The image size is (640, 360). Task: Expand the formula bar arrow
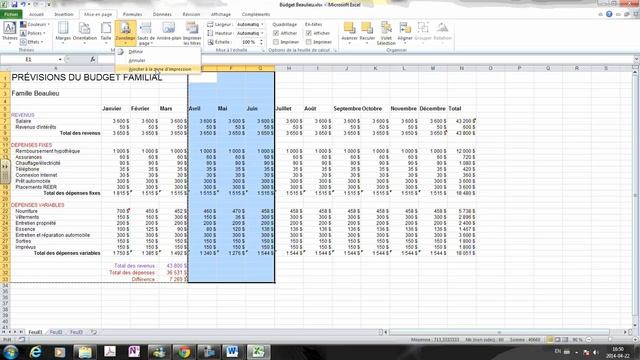pos(636,60)
